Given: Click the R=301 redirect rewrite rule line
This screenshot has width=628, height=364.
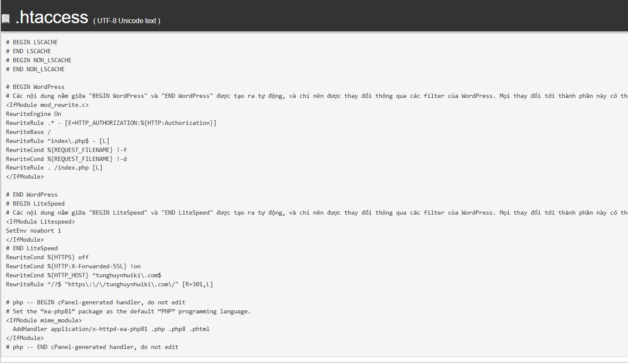Looking at the screenshot, I should (x=109, y=284).
